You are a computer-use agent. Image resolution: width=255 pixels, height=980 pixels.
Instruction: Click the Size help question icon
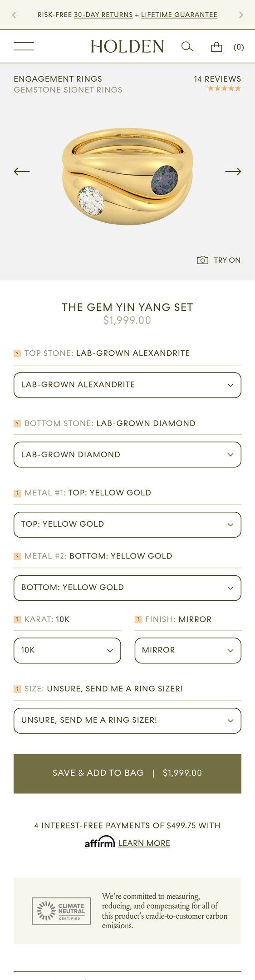coord(17,689)
